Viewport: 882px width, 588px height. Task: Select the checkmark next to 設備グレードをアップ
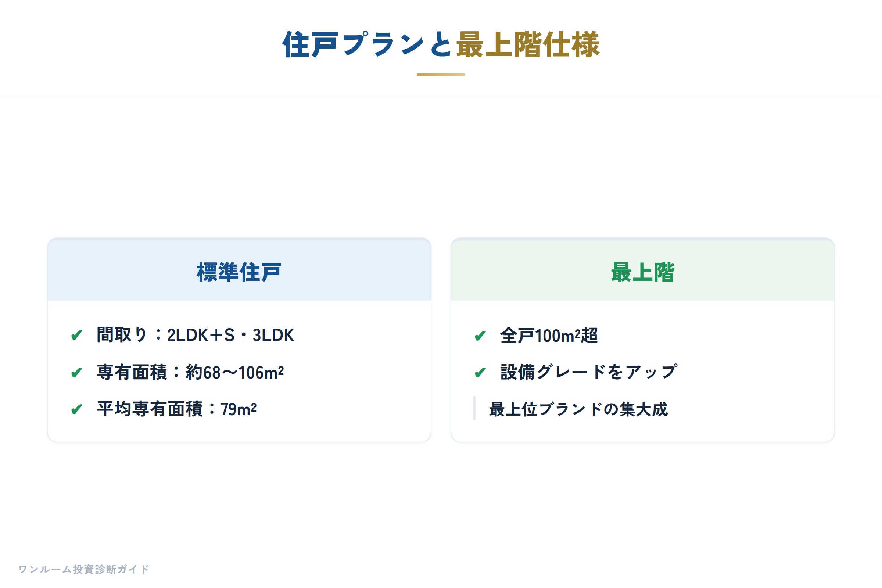click(x=480, y=372)
